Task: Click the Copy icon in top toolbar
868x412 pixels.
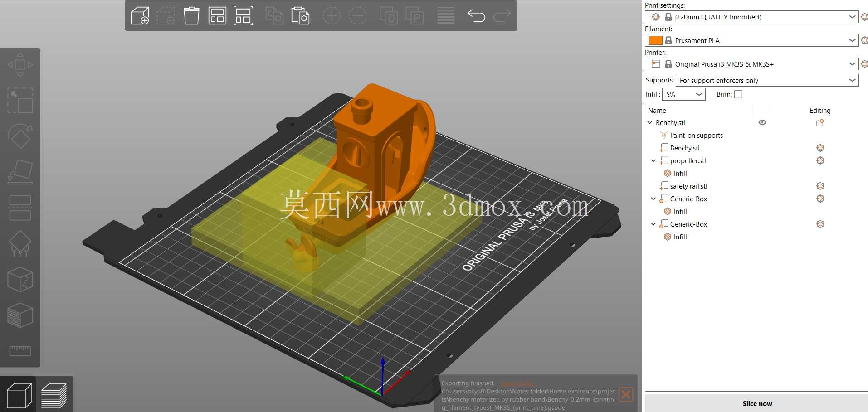Action: (x=274, y=16)
